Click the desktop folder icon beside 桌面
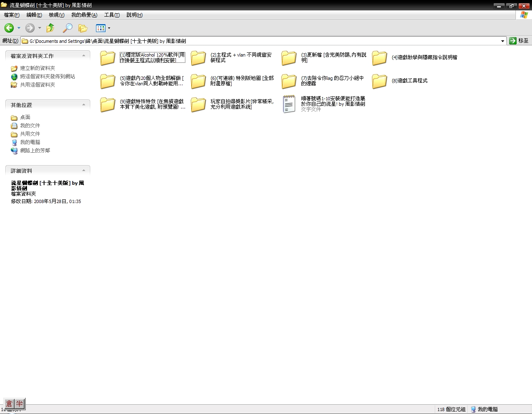 14,117
